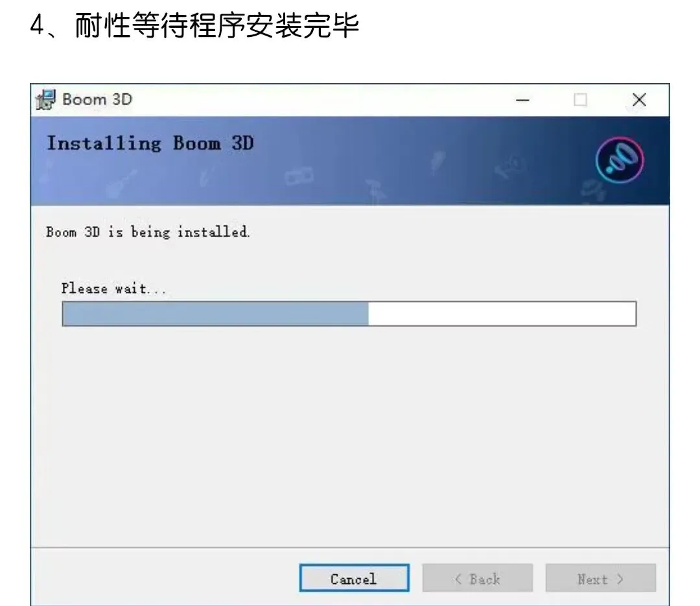Image resolution: width=700 pixels, height=606 pixels.
Task: Click the filled part of the progress bar
Action: [x=215, y=314]
